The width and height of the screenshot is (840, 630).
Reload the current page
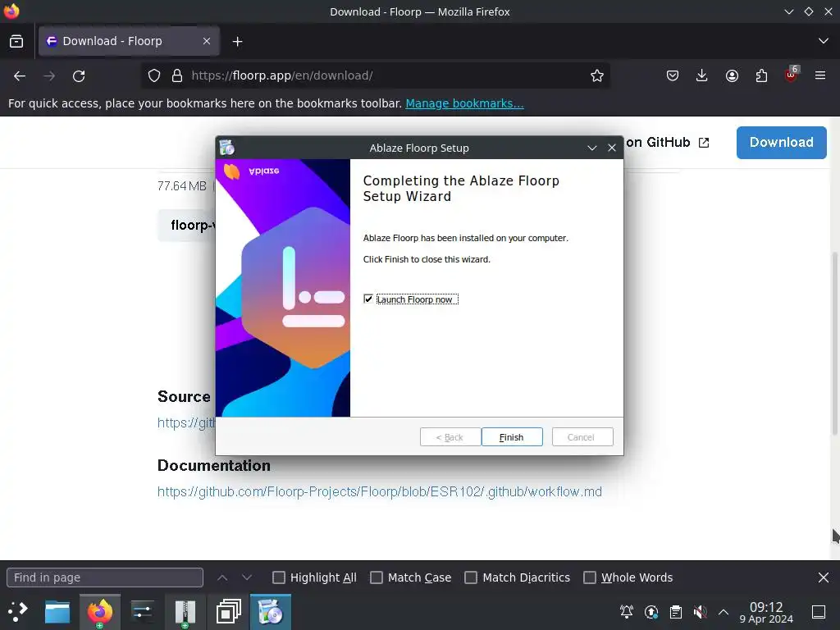tap(79, 76)
